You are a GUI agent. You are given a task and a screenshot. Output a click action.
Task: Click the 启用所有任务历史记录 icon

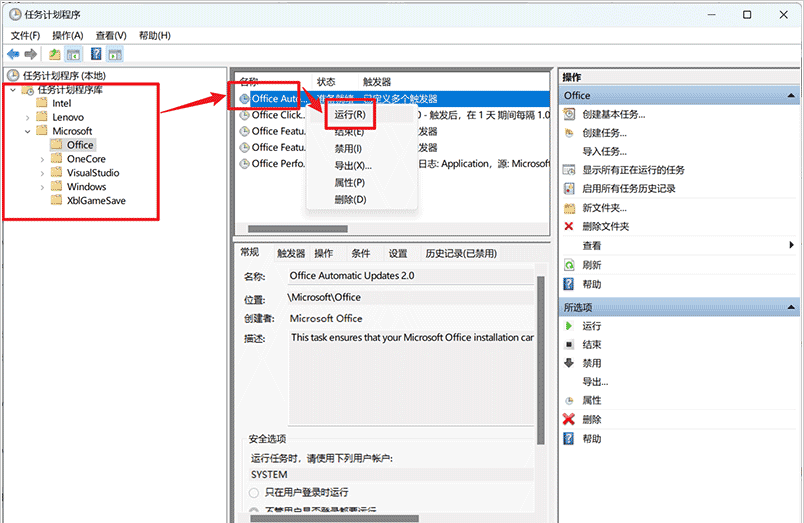point(569,188)
